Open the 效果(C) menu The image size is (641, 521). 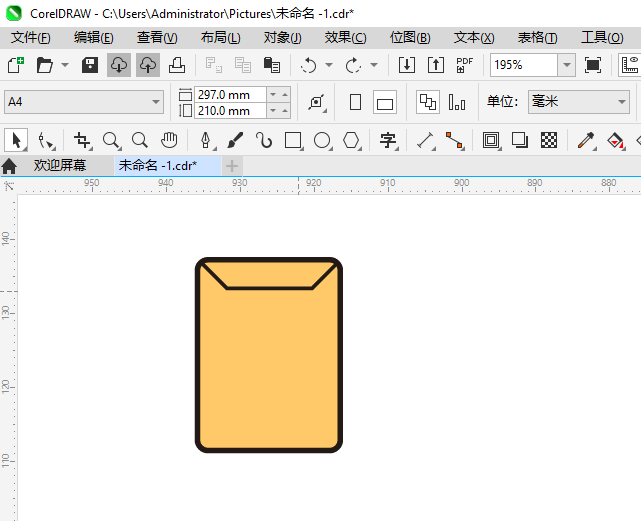click(x=345, y=37)
